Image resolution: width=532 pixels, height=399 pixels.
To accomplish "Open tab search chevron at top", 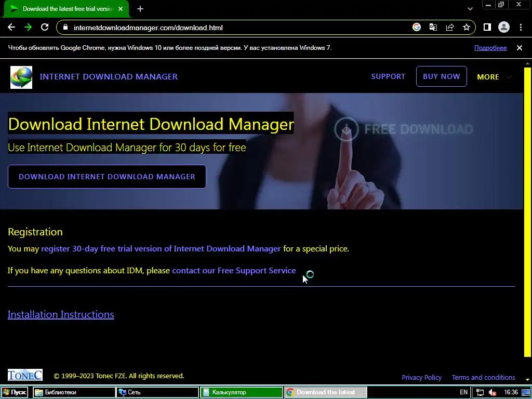I will (x=470, y=9).
